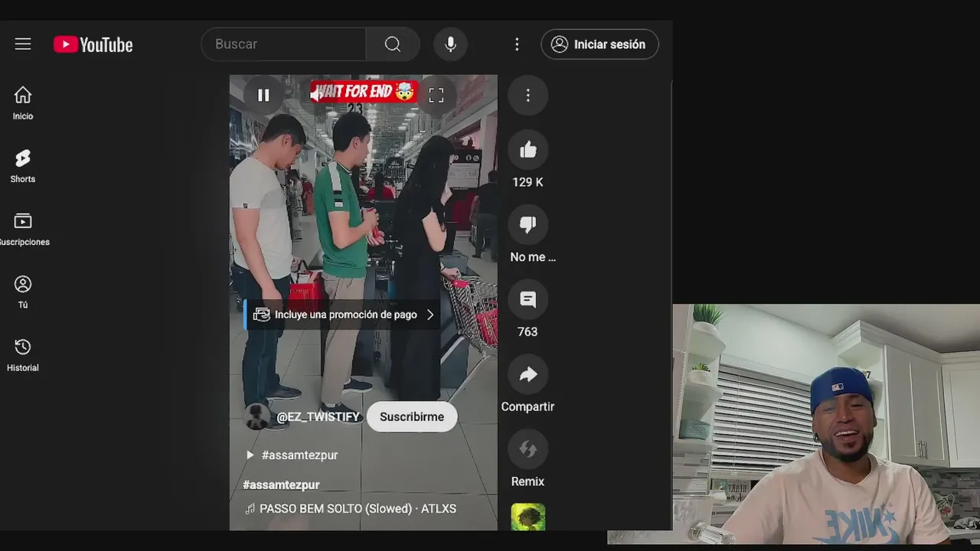Open settings three-dot menu in header
Image resolution: width=980 pixels, height=551 pixels.
pyautogui.click(x=517, y=44)
